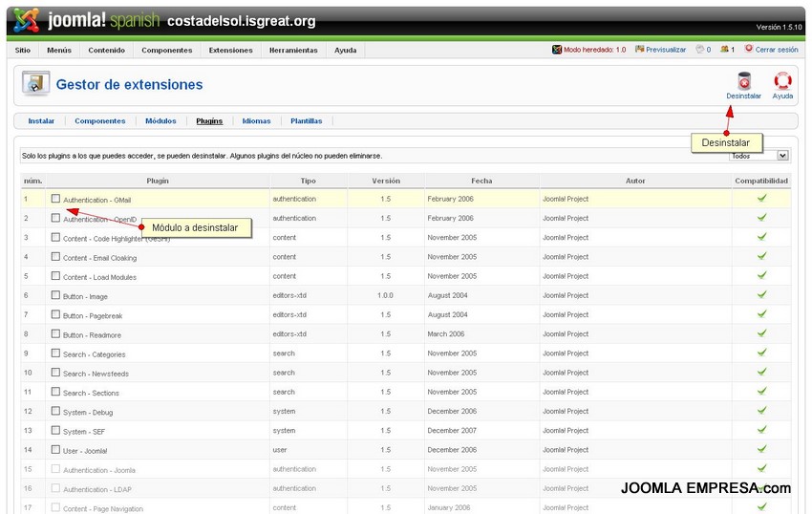This screenshot has height=514, width=812.
Task: Tick the Authentication - GMail checkbox
Action: (56, 199)
